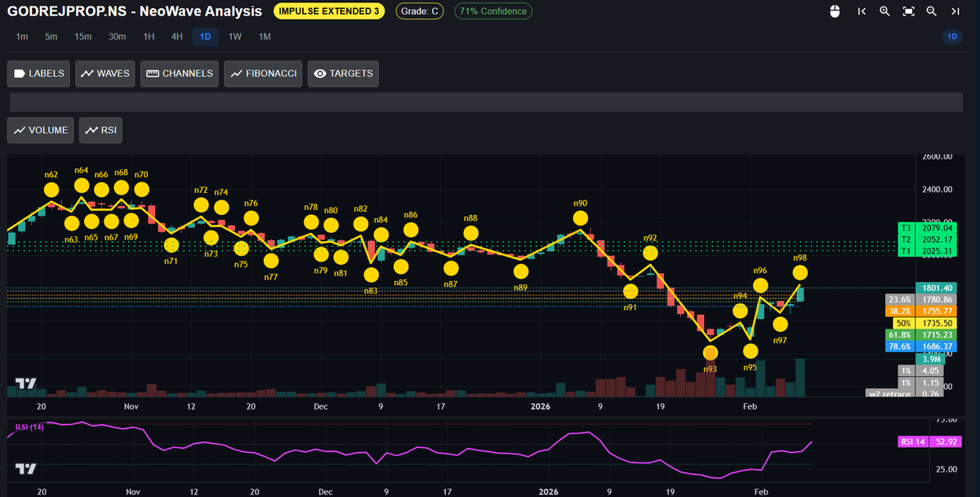Switch to the 15m timeframe
This screenshot has width=980, height=497.
tap(83, 37)
